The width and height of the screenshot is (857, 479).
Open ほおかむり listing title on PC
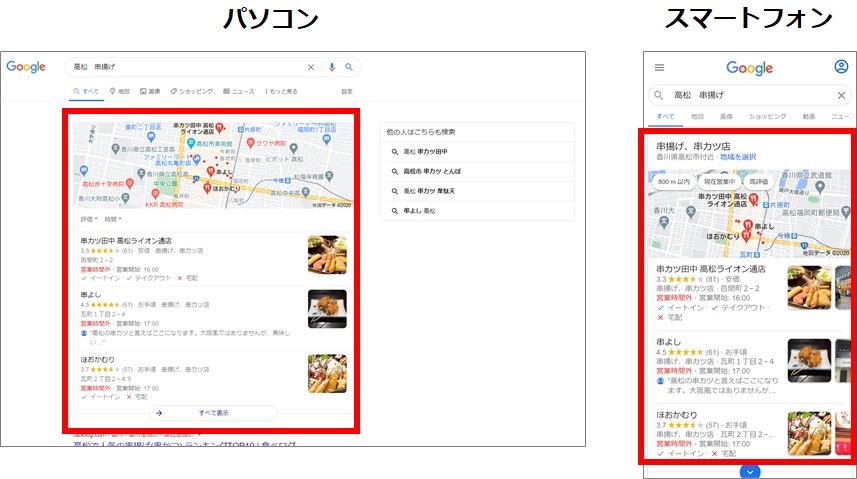[97, 360]
